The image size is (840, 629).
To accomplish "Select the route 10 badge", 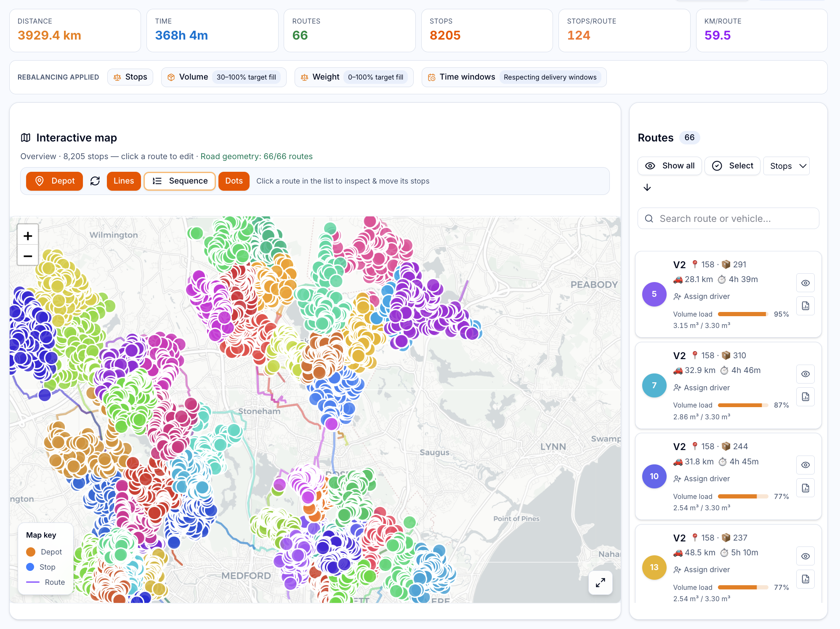I will coord(654,476).
